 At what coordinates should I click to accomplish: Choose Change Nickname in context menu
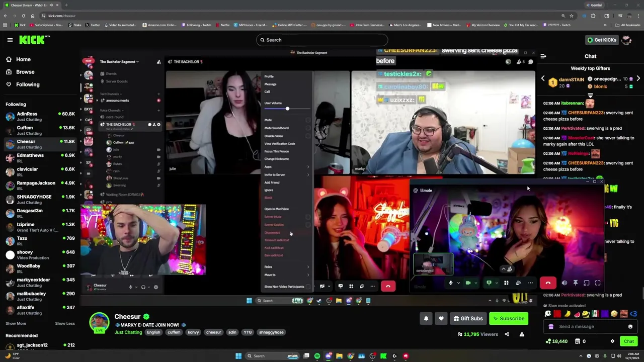[x=277, y=159]
